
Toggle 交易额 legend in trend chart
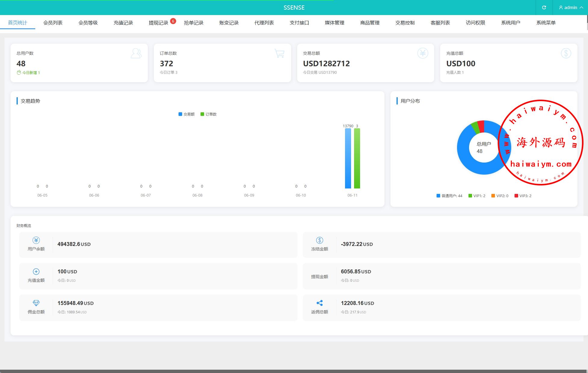(186, 114)
